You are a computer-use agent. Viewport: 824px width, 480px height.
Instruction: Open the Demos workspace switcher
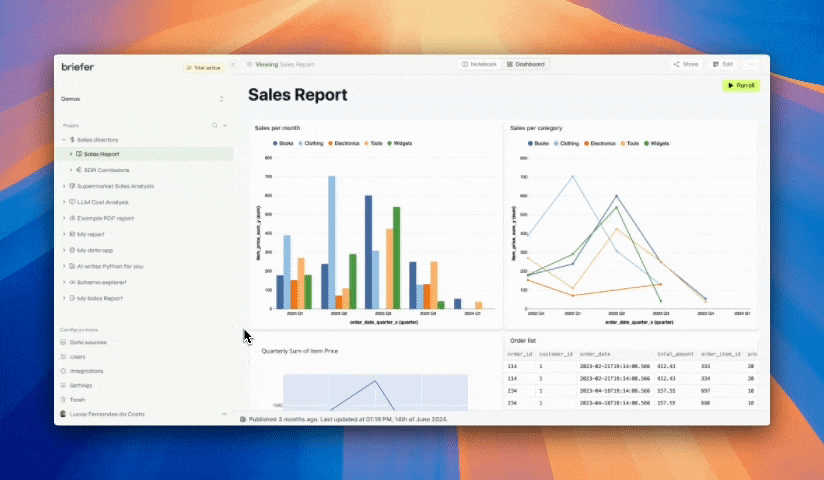[143, 99]
